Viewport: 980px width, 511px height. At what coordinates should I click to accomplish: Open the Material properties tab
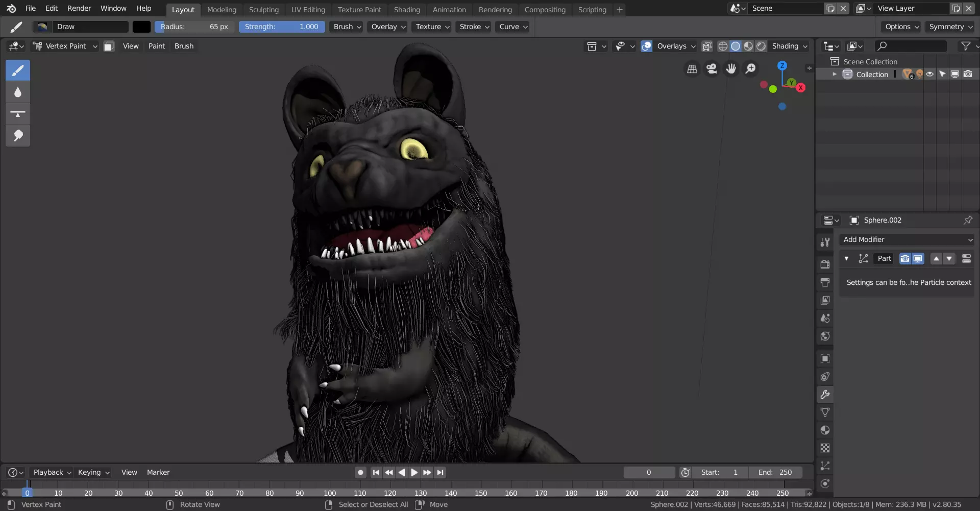825,430
